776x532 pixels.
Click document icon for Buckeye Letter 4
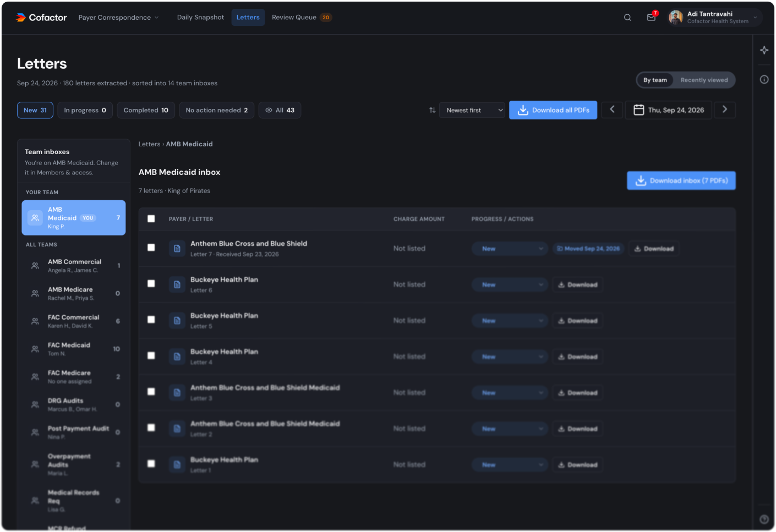(177, 357)
